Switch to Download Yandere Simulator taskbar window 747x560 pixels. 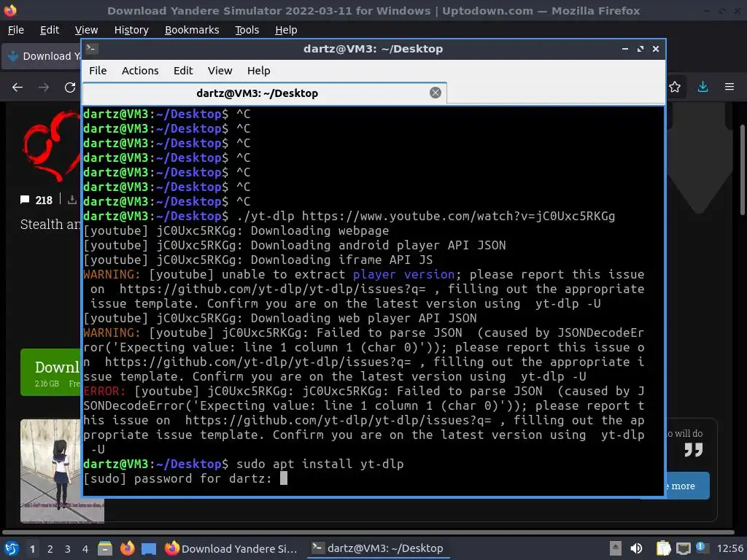231,548
